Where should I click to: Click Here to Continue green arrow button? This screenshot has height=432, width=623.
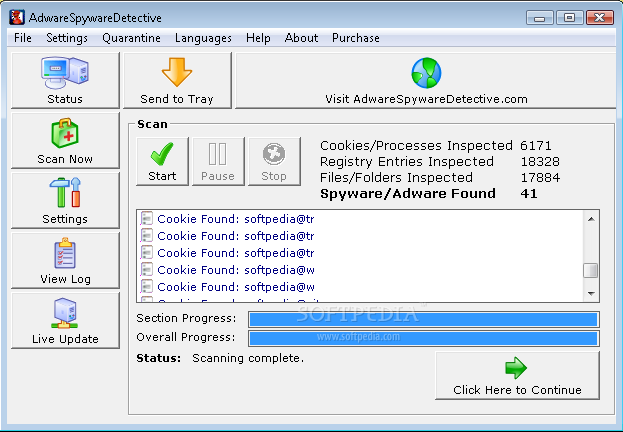tap(517, 376)
